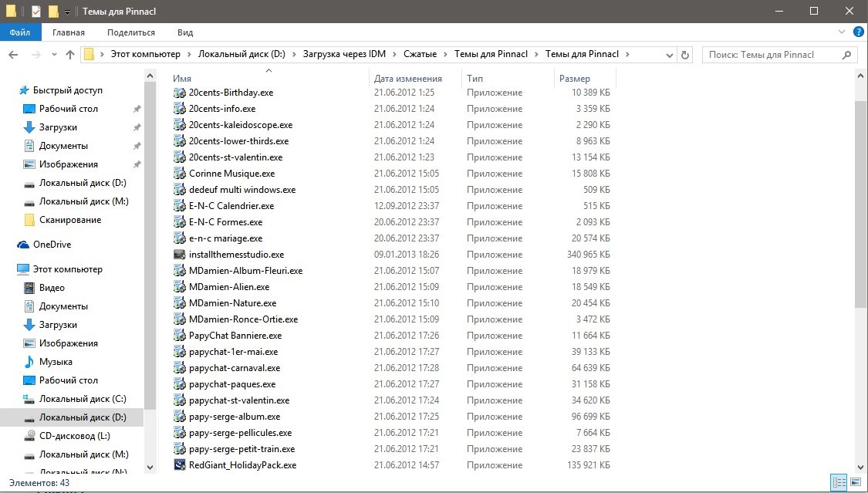Click the Refresh address bar icon

coord(684,55)
